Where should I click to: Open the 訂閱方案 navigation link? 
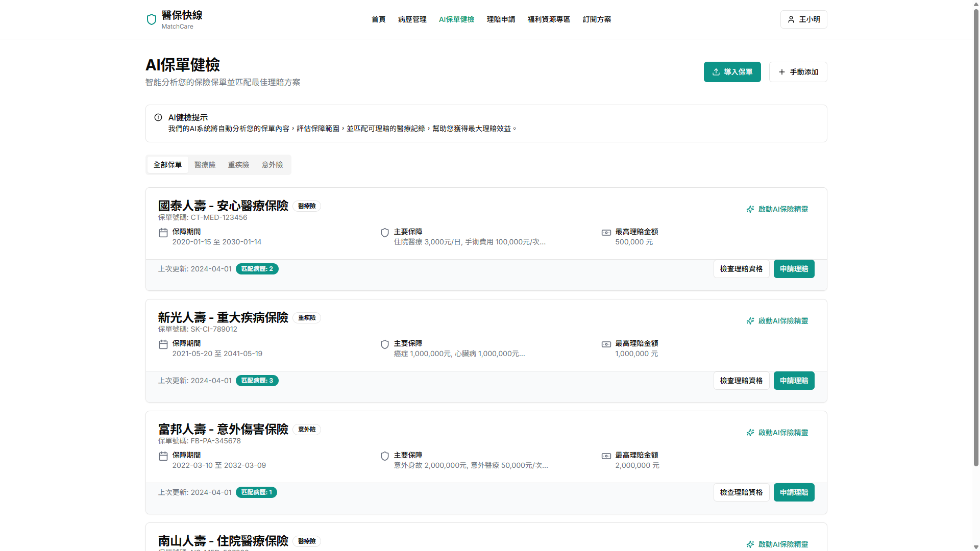(597, 19)
